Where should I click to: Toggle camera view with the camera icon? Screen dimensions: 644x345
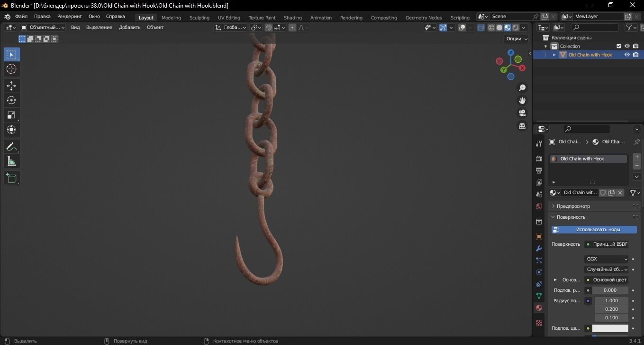pos(522,113)
